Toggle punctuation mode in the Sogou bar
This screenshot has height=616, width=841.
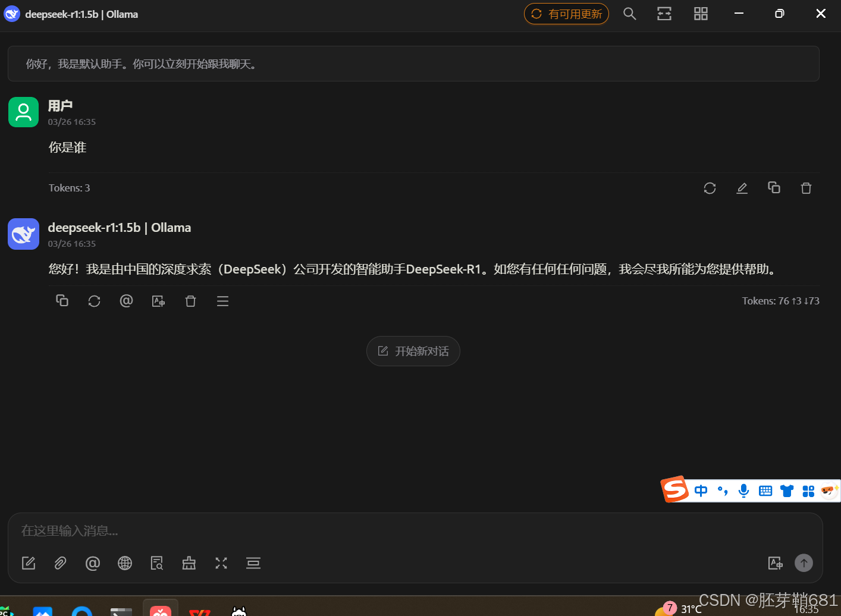pos(723,491)
